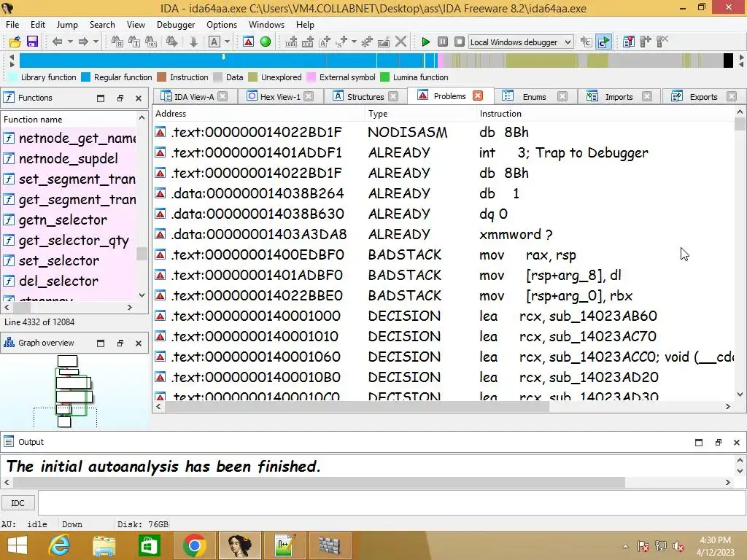The height and width of the screenshot is (560, 747).
Task: Click the Delete watch icon
Action: tap(662, 42)
